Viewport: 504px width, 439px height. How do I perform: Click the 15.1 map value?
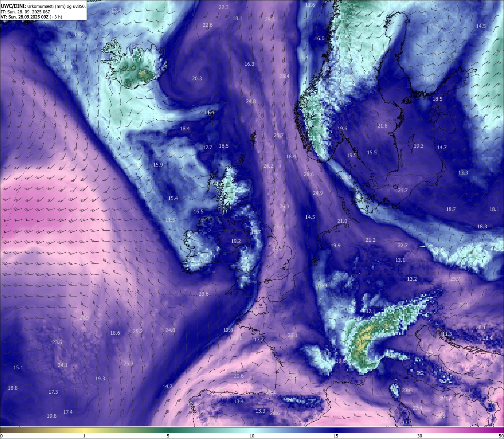[x=18, y=367]
